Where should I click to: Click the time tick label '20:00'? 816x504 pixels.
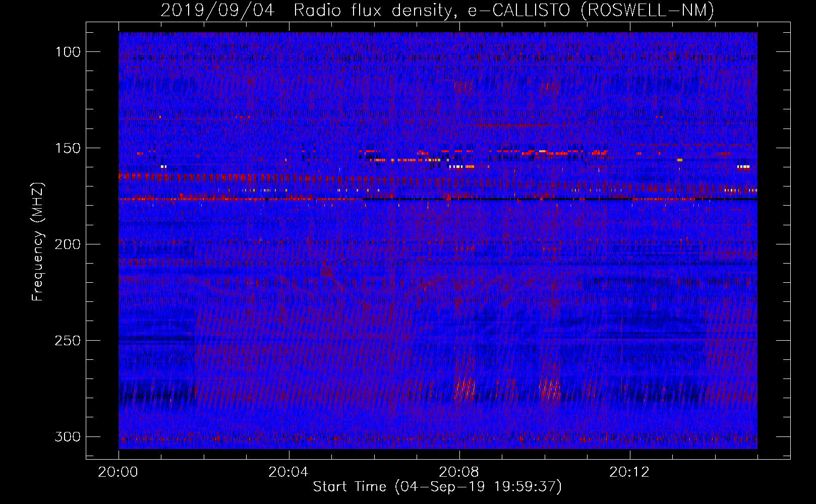click(118, 472)
